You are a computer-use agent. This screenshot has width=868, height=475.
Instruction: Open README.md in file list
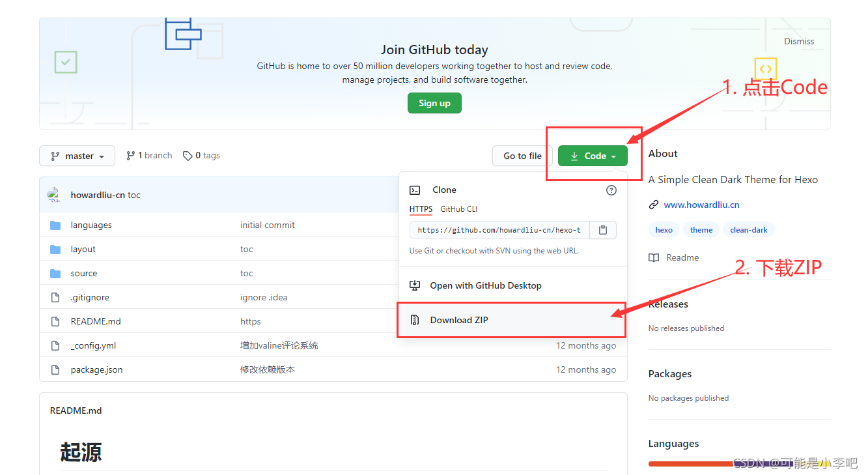96,321
